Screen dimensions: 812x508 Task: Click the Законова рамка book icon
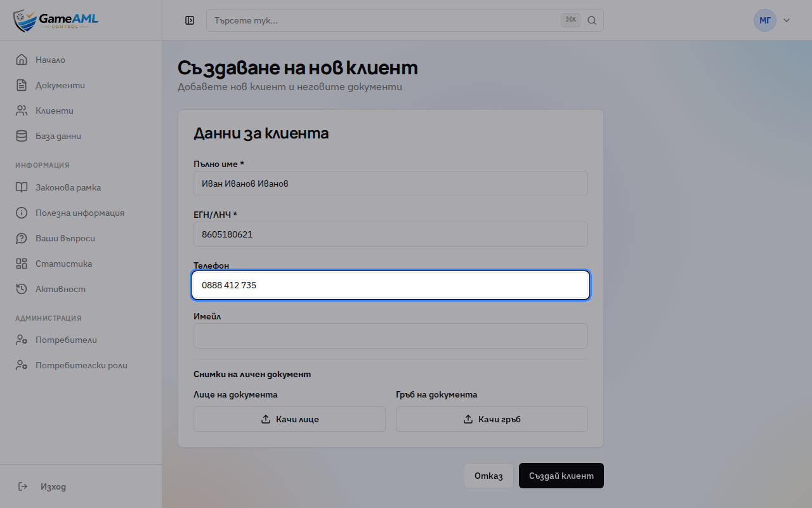[22, 187]
